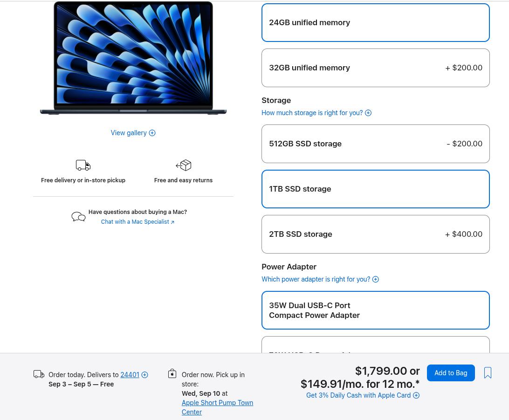Click the delivery truck icon above Free delivery
Screen dimensions: 509x420
point(83,165)
